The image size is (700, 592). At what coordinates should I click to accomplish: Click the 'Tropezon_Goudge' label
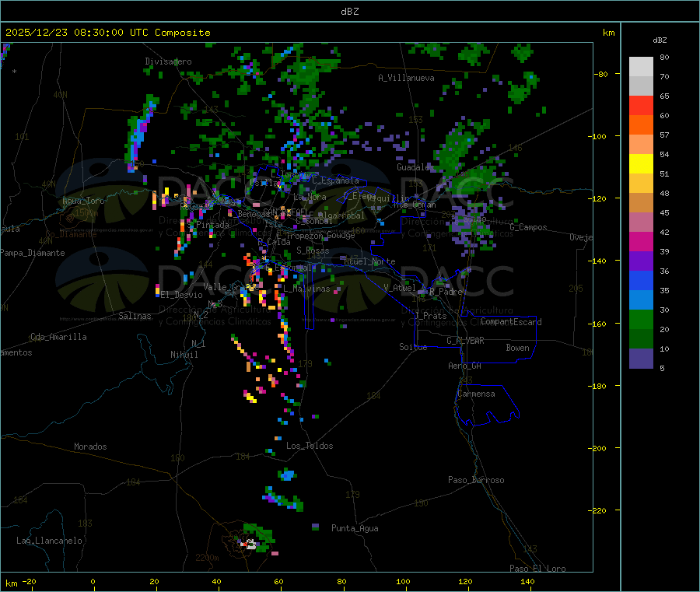click(x=320, y=235)
